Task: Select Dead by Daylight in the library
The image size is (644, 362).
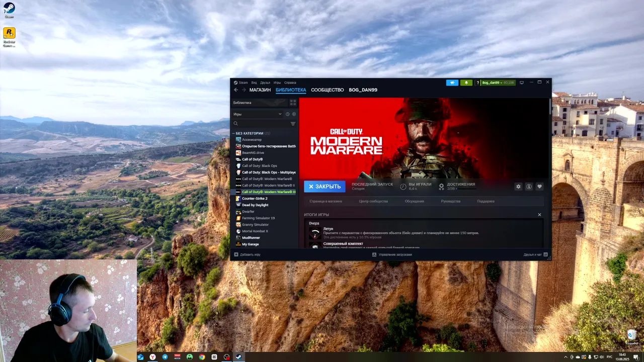Action: [265, 205]
